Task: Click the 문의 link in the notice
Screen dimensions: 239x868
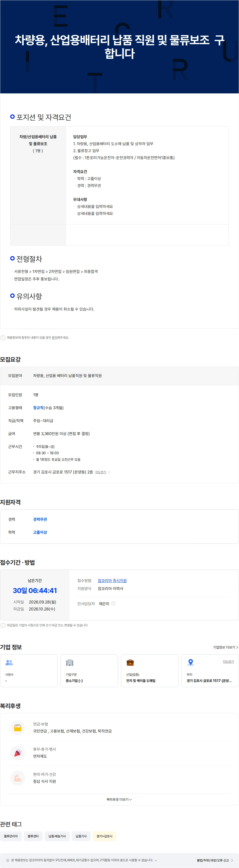Action: pyautogui.click(x=54, y=338)
